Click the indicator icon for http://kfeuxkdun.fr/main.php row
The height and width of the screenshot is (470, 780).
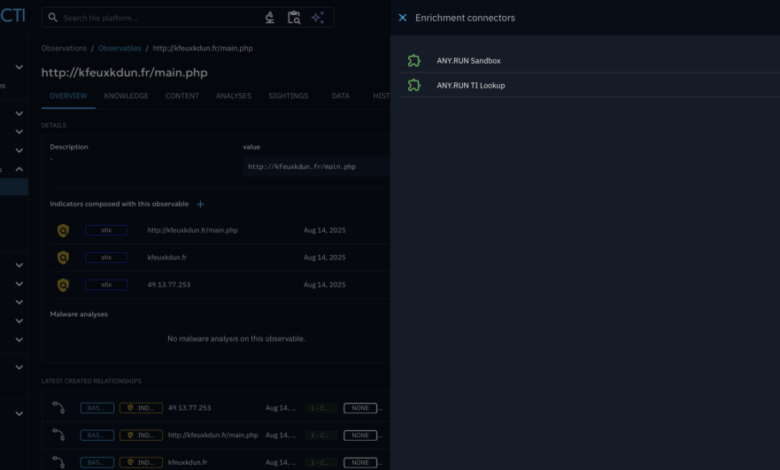(x=63, y=231)
